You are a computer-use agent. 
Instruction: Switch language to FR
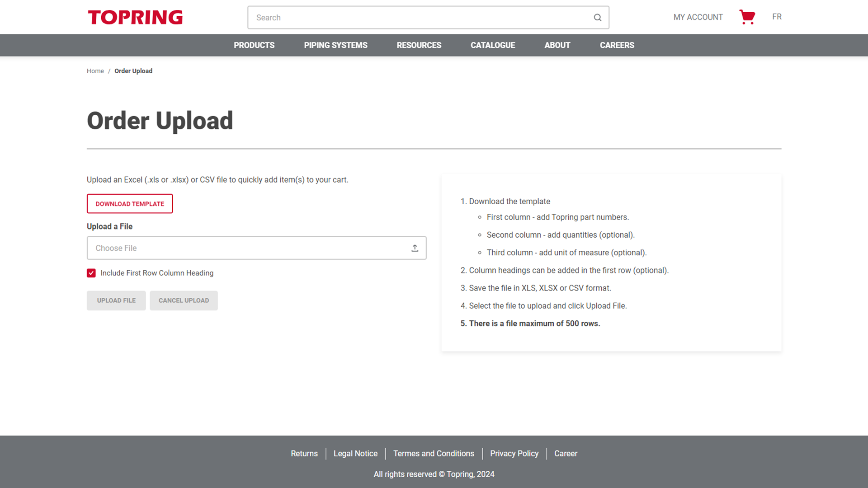tap(777, 17)
